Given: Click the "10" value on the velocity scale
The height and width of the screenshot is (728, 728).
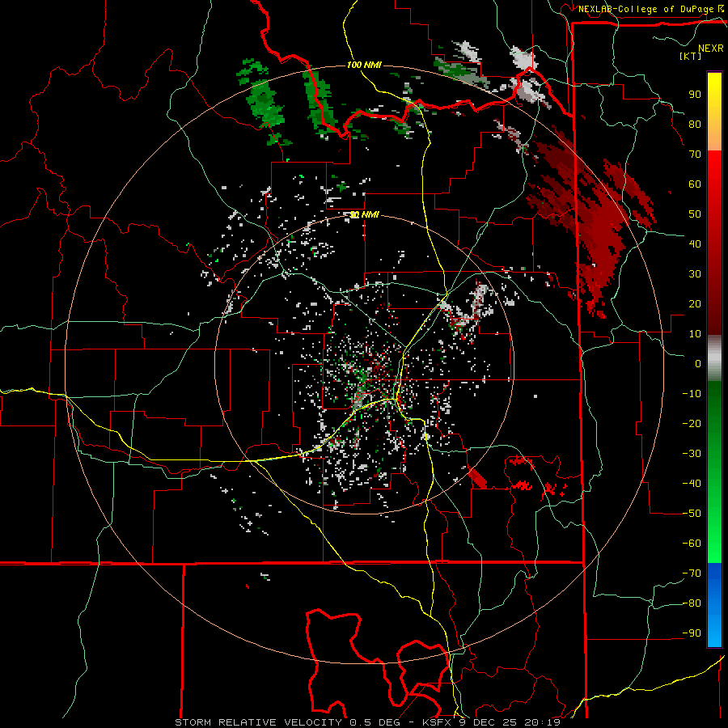Looking at the screenshot, I should (x=695, y=334).
